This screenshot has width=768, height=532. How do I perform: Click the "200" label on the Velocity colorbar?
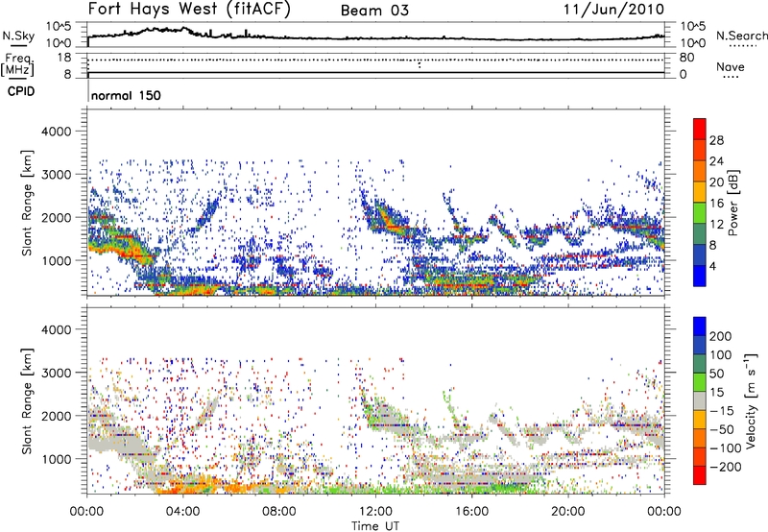pyautogui.click(x=720, y=336)
